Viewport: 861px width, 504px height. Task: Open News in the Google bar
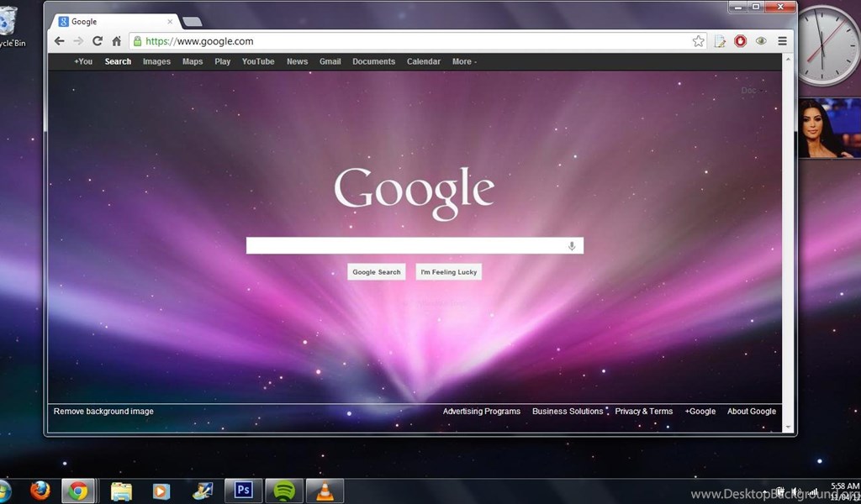(x=297, y=61)
